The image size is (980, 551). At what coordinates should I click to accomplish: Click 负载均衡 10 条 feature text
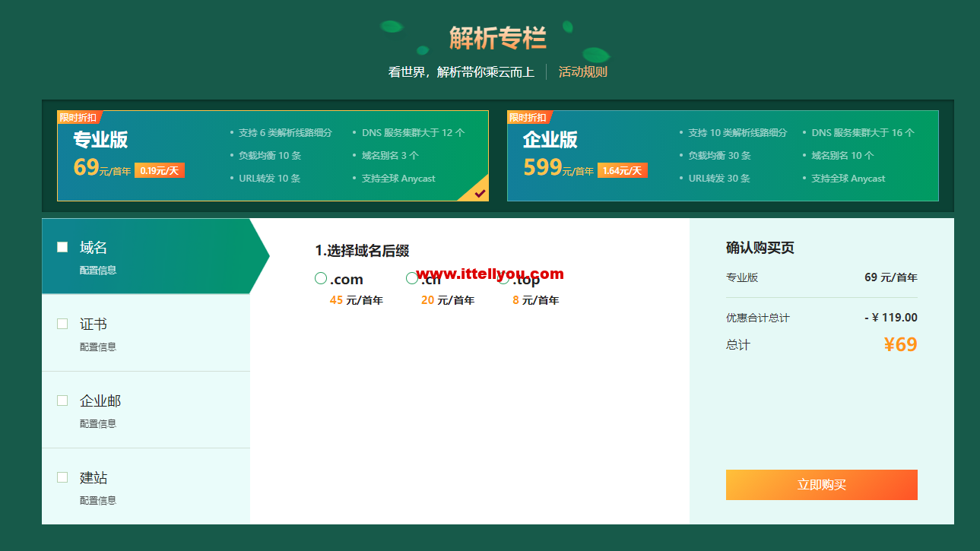pyautogui.click(x=270, y=155)
